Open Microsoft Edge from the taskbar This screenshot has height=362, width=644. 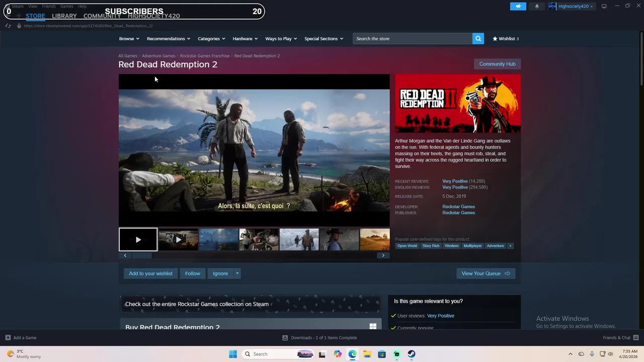pos(352,354)
